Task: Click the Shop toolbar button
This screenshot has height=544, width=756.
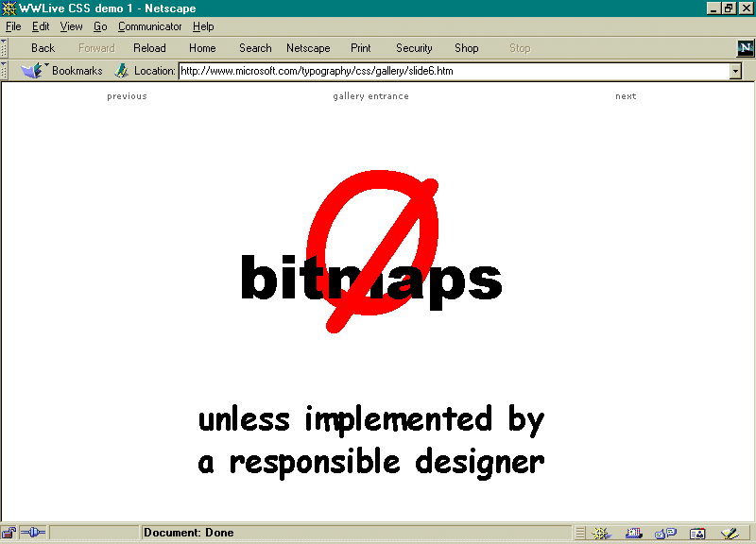Action: pos(467,48)
